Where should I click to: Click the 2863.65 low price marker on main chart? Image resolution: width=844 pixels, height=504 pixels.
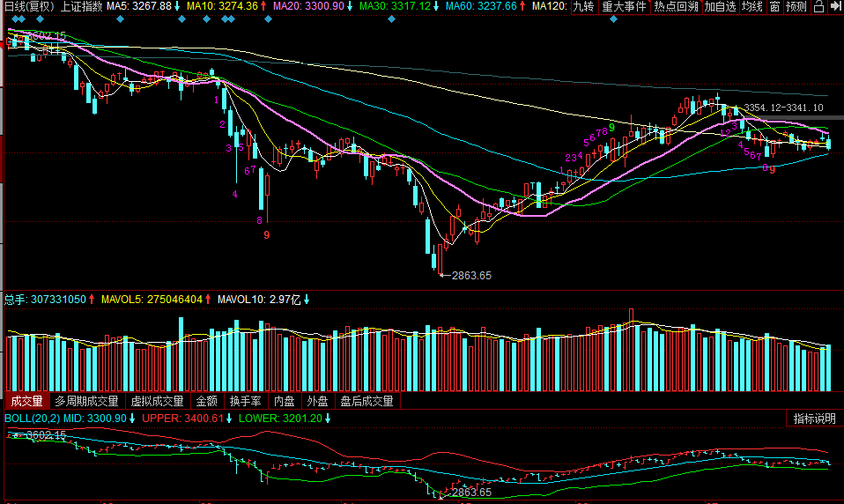(x=470, y=276)
